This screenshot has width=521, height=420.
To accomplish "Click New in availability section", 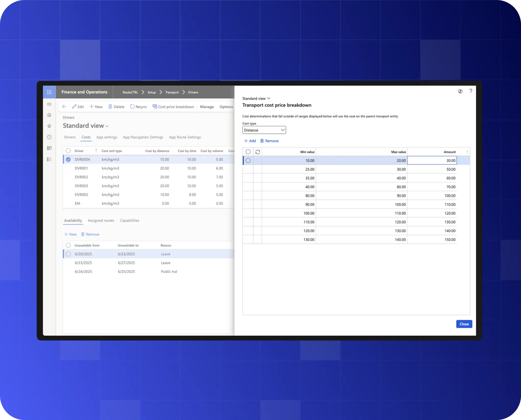I will coord(70,234).
